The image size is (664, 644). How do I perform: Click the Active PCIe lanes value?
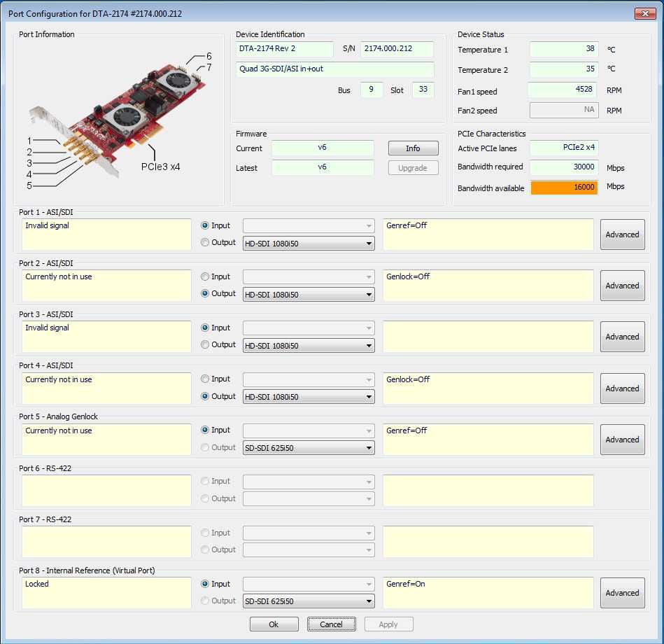(564, 148)
